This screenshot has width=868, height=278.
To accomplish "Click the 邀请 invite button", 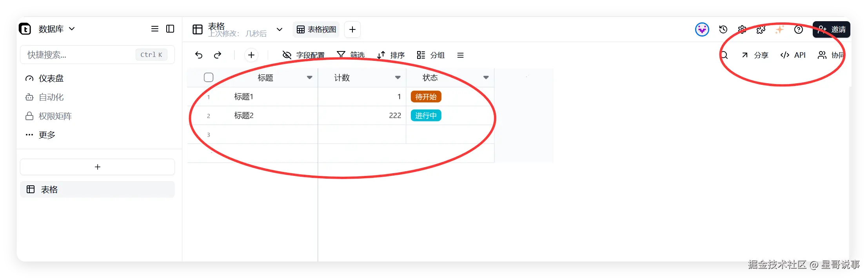I will 832,29.
